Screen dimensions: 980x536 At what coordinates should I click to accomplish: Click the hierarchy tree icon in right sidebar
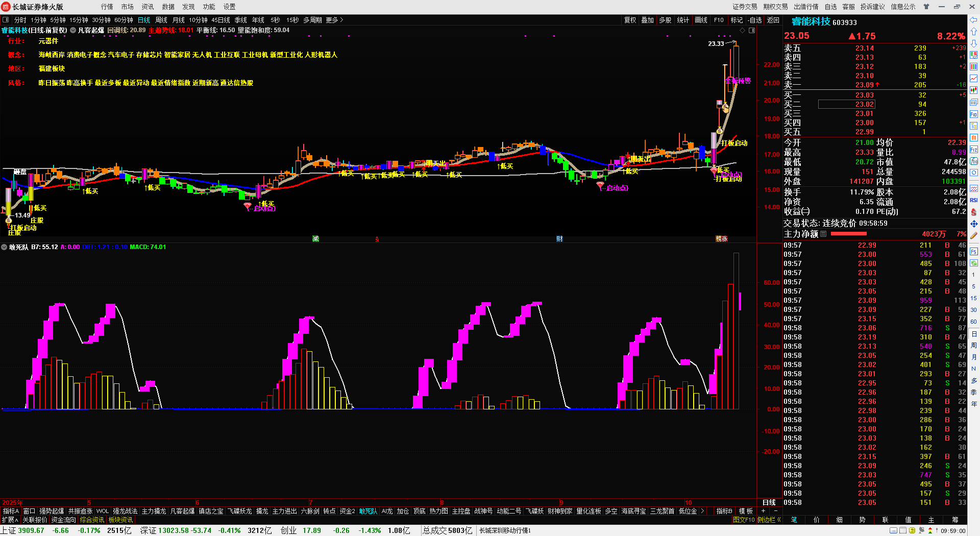click(974, 126)
